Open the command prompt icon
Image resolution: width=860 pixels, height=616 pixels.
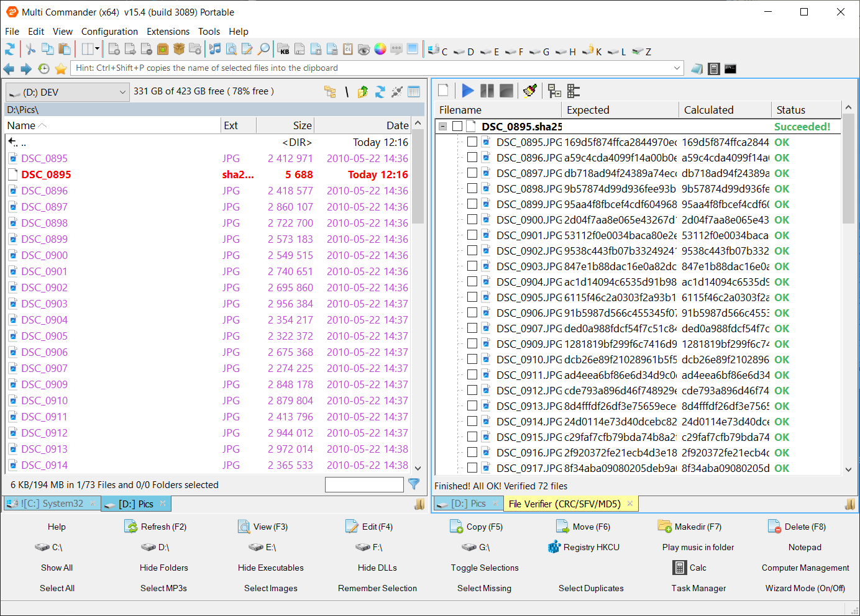tap(730, 68)
